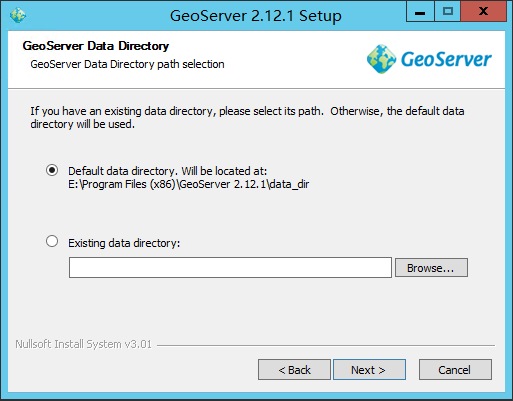This screenshot has width=513, height=401.
Task: Select the Default data directory radio button
Action: (x=52, y=170)
